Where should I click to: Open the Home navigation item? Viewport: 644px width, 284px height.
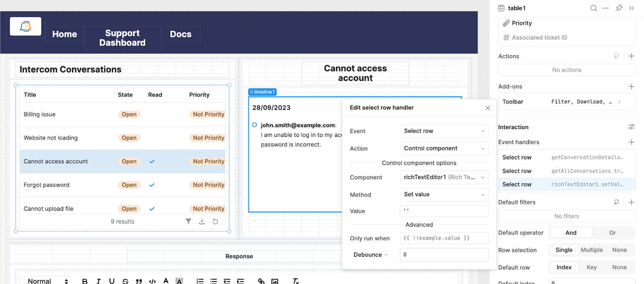click(64, 34)
